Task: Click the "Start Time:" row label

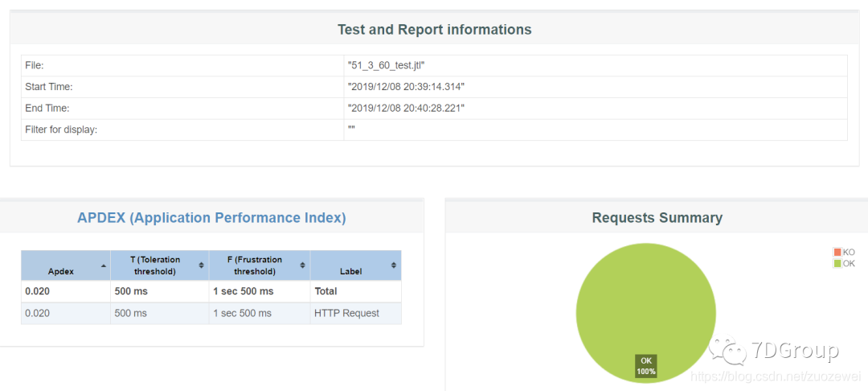Action: (49, 86)
